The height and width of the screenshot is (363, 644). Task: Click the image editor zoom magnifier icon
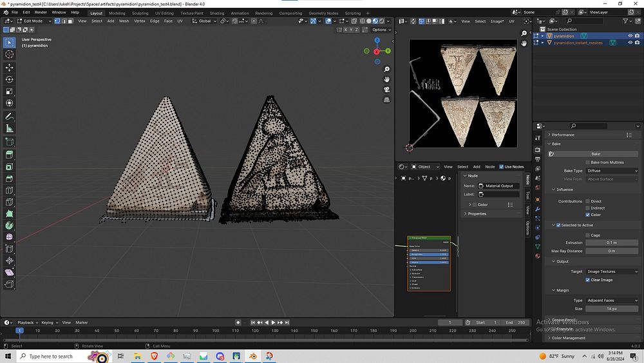point(525,33)
